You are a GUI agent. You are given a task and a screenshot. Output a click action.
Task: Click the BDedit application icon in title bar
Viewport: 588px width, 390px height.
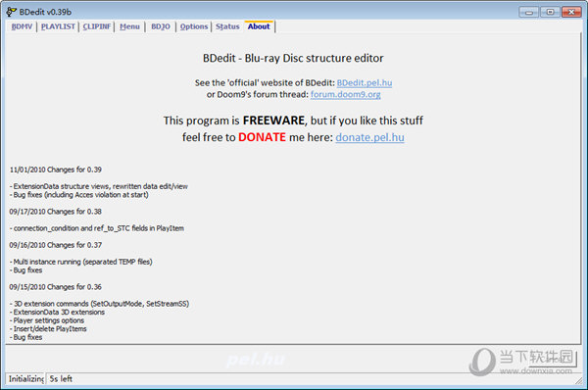tap(11, 12)
